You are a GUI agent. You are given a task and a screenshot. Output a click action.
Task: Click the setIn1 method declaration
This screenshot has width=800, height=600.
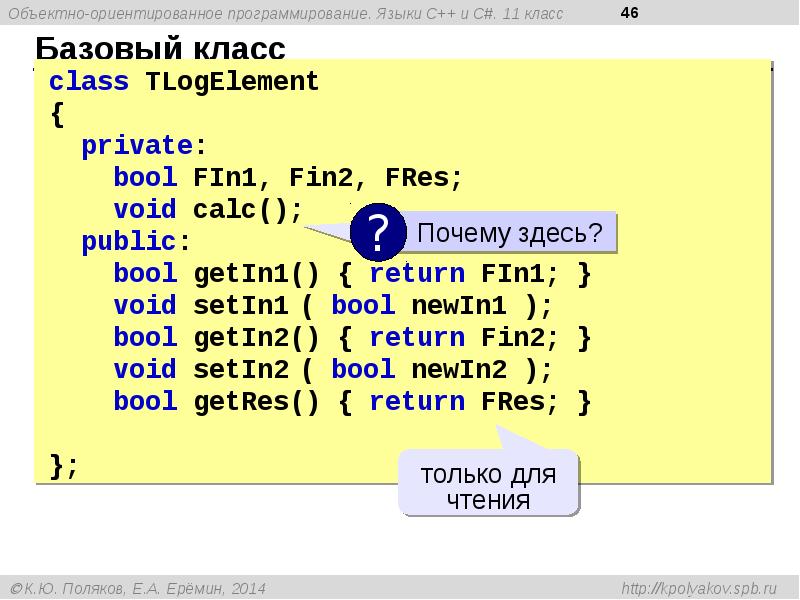point(332,306)
